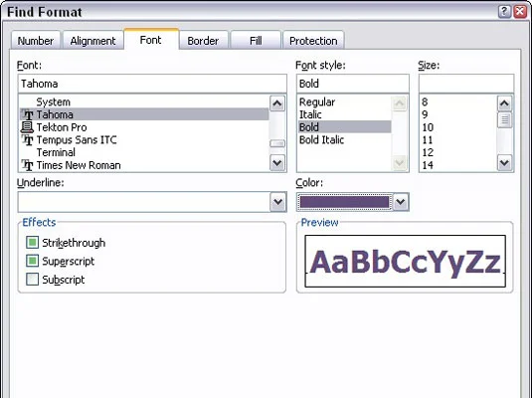Switch to the Border tab

pyautogui.click(x=203, y=41)
